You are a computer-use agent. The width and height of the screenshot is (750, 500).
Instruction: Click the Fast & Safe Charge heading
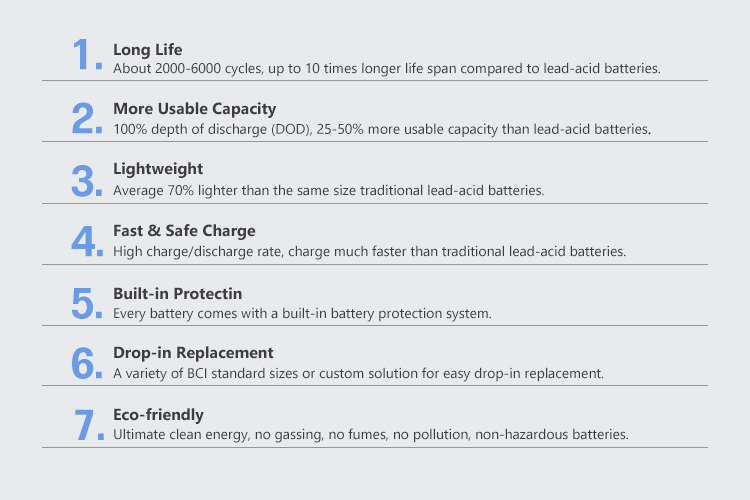tap(184, 231)
